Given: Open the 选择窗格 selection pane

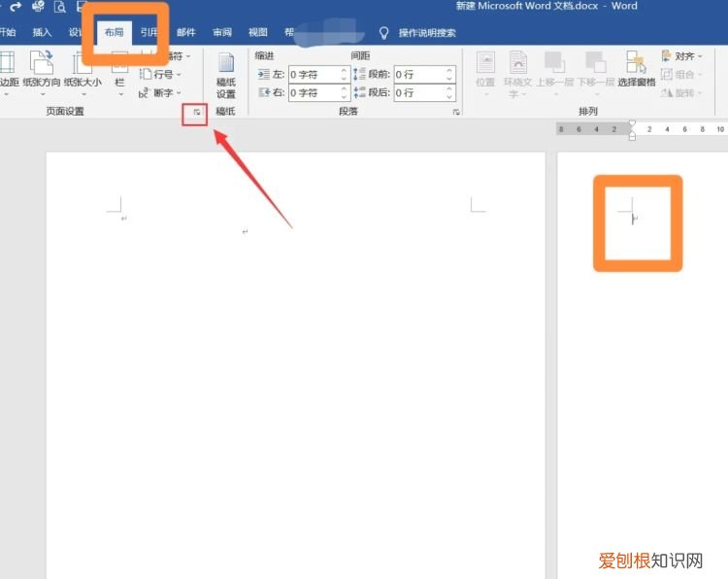Looking at the screenshot, I should coord(636,70).
